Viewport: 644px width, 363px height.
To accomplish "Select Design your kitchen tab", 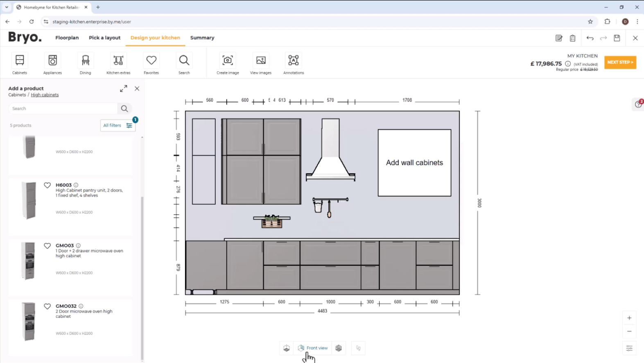I will click(x=155, y=38).
